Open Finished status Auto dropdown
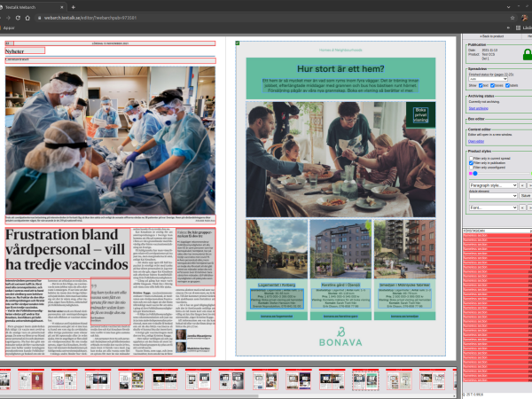Viewport: 532px width, 399px height. point(488,79)
